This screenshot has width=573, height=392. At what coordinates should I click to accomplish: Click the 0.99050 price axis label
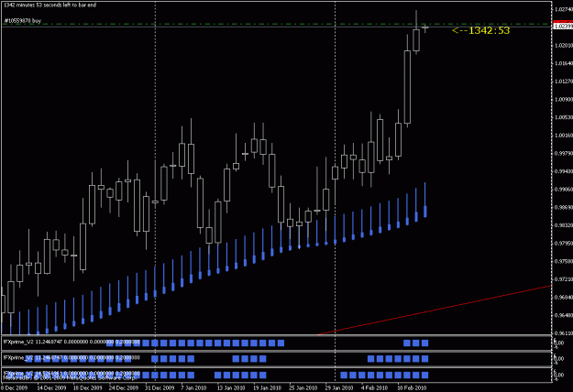point(563,189)
